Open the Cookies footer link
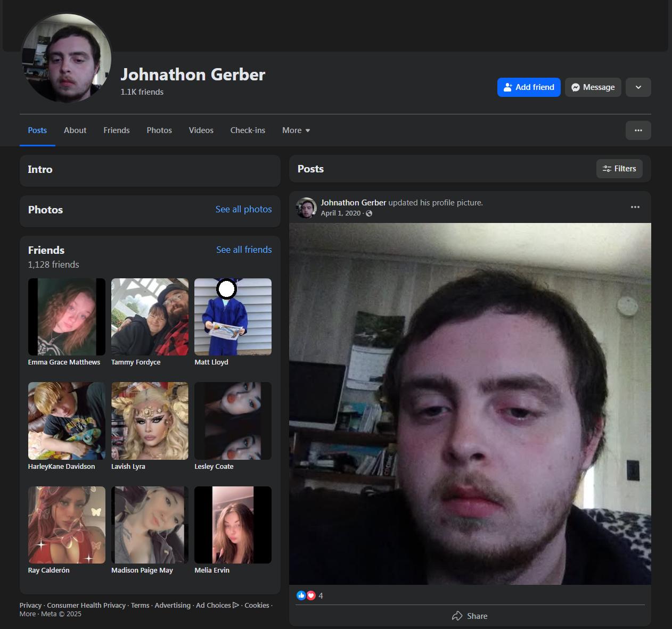This screenshot has width=672, height=629. click(x=257, y=606)
